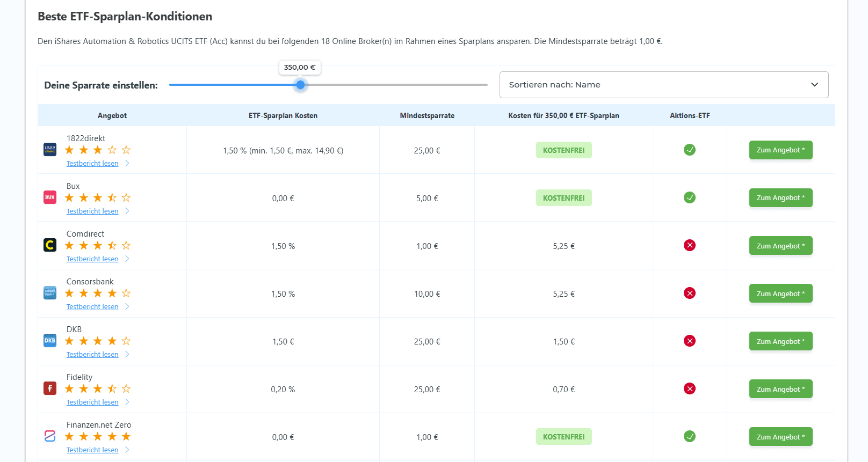Image resolution: width=868 pixels, height=462 pixels.
Task: Read the 1822direkt Testbericht
Action: (92, 164)
